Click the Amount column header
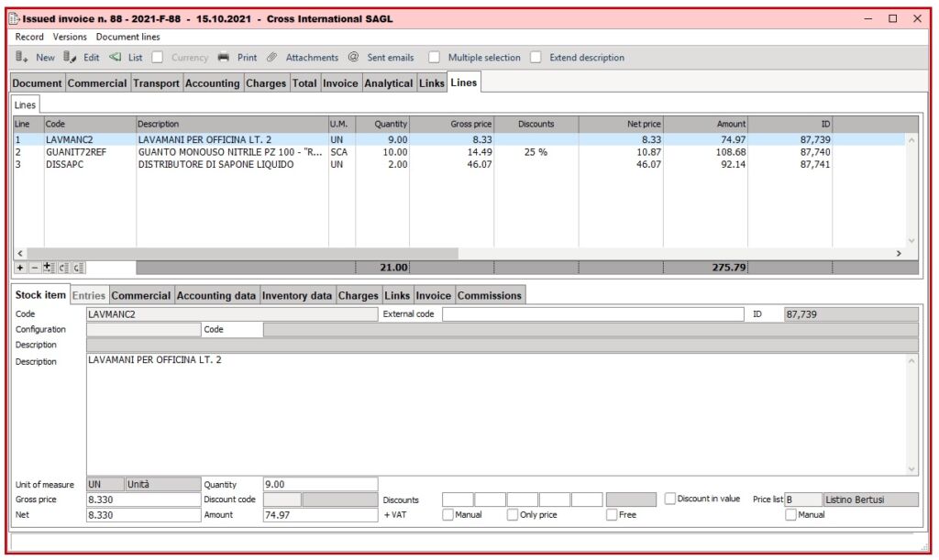 click(x=705, y=124)
